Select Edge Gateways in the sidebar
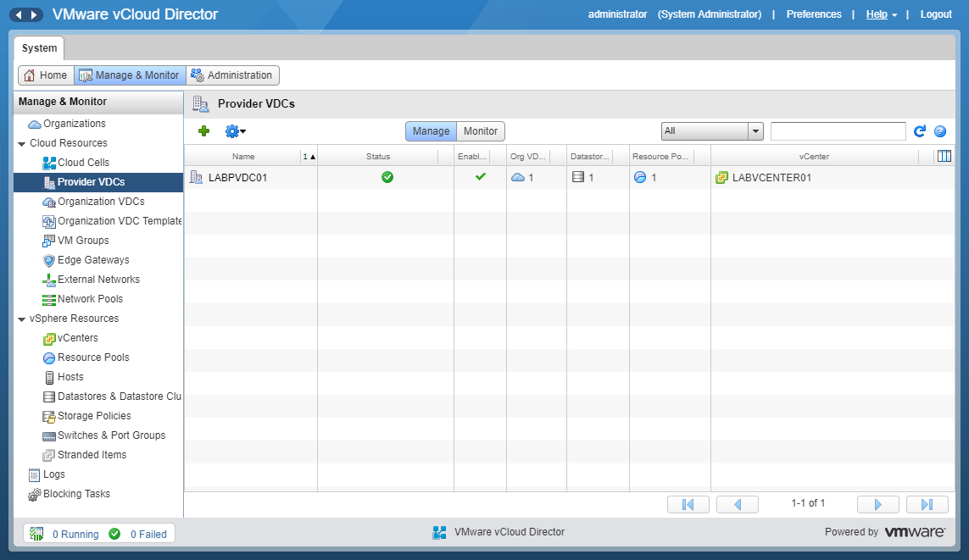The width and height of the screenshot is (969, 560). pos(93,260)
